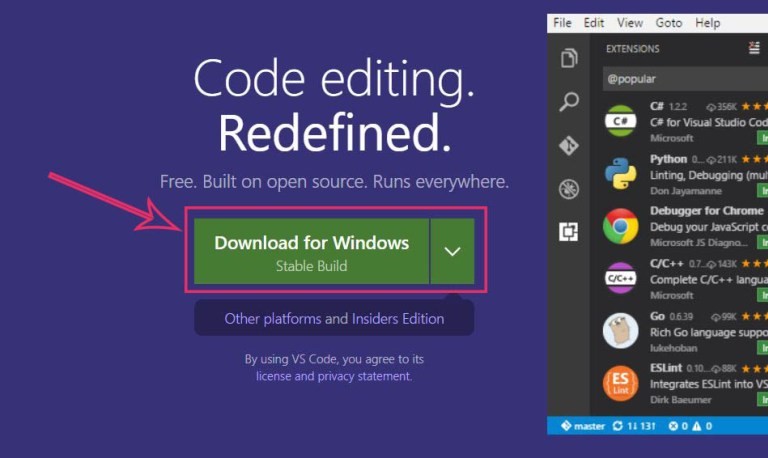Click the 'Dirk Baeumer' publisher name
Viewport: 768px width, 458px height.
[x=680, y=400]
